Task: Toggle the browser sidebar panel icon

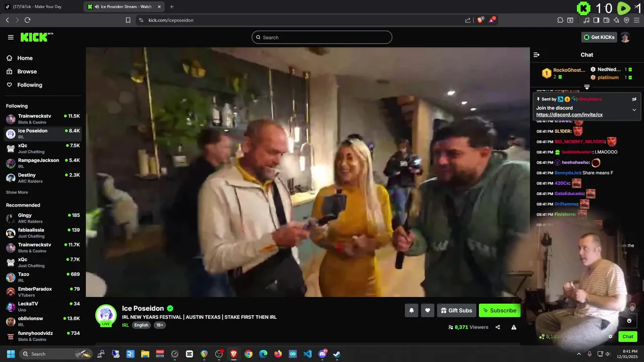Action: click(x=596, y=20)
